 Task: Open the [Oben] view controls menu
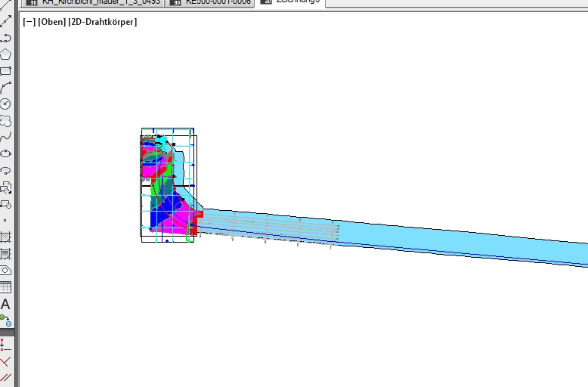click(x=51, y=22)
